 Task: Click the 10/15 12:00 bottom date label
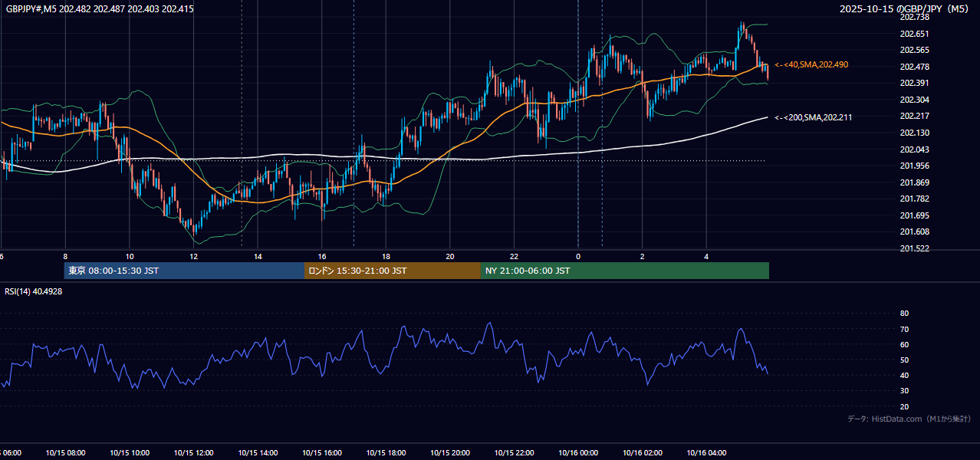(x=193, y=453)
